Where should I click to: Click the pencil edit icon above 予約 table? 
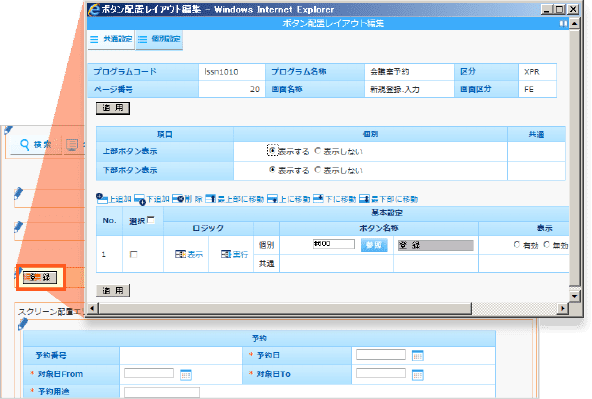pos(23,324)
